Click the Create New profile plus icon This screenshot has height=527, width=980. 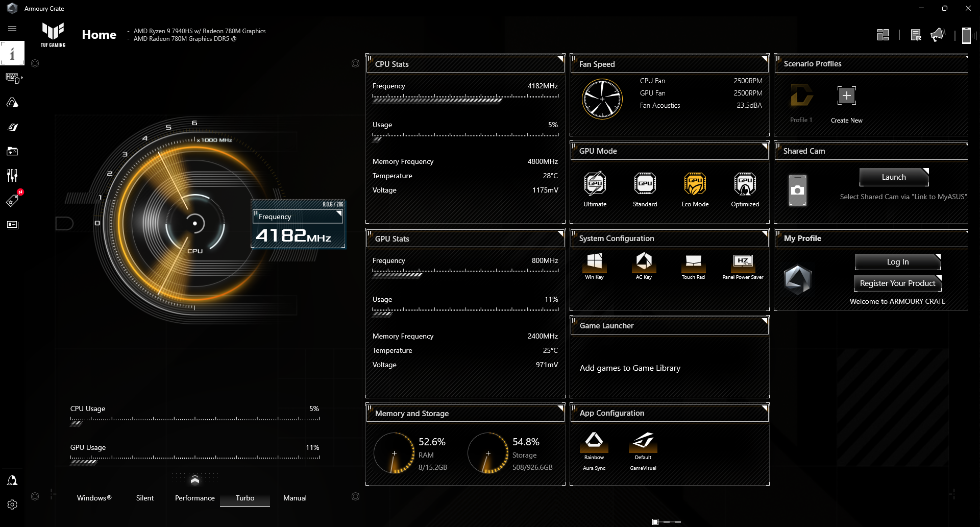pyautogui.click(x=847, y=95)
